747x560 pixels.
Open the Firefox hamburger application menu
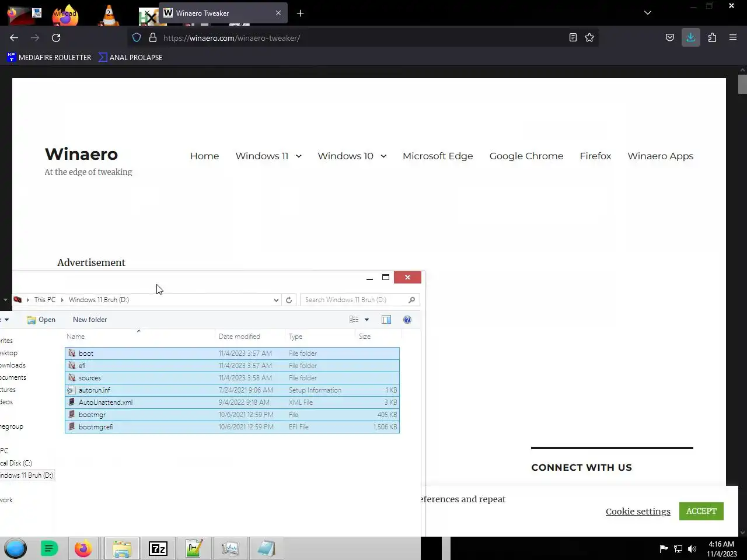[x=733, y=37]
